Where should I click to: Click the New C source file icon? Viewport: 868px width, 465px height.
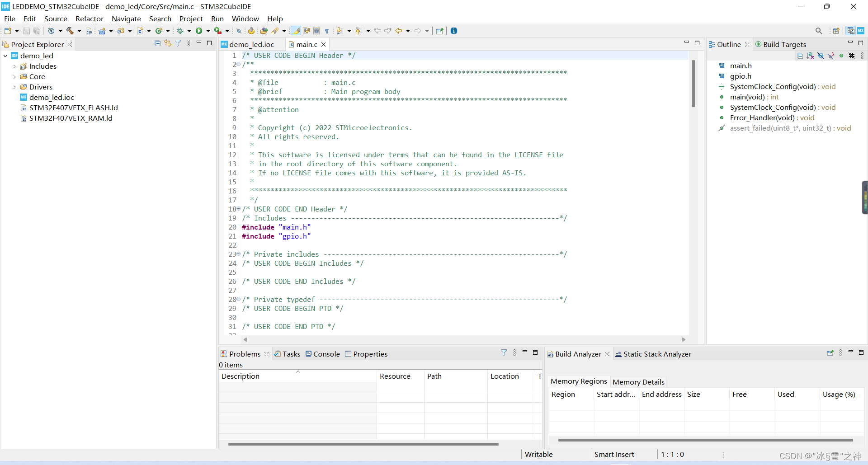coord(140,31)
